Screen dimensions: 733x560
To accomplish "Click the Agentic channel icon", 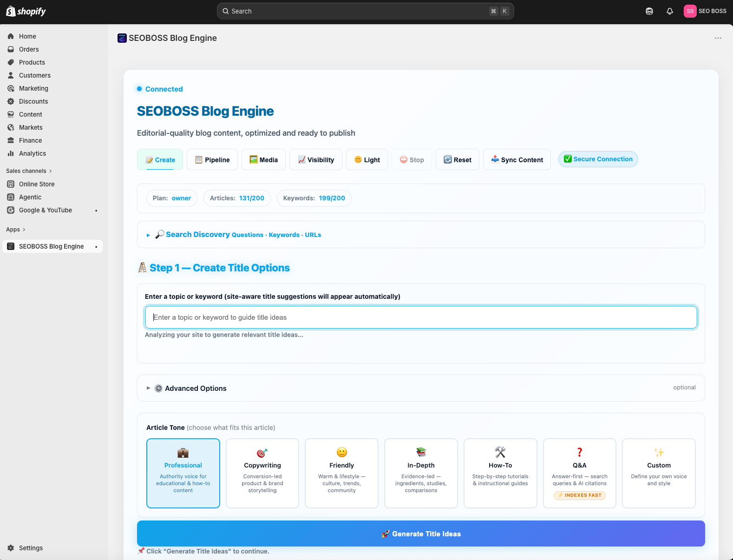I will pyautogui.click(x=11, y=197).
